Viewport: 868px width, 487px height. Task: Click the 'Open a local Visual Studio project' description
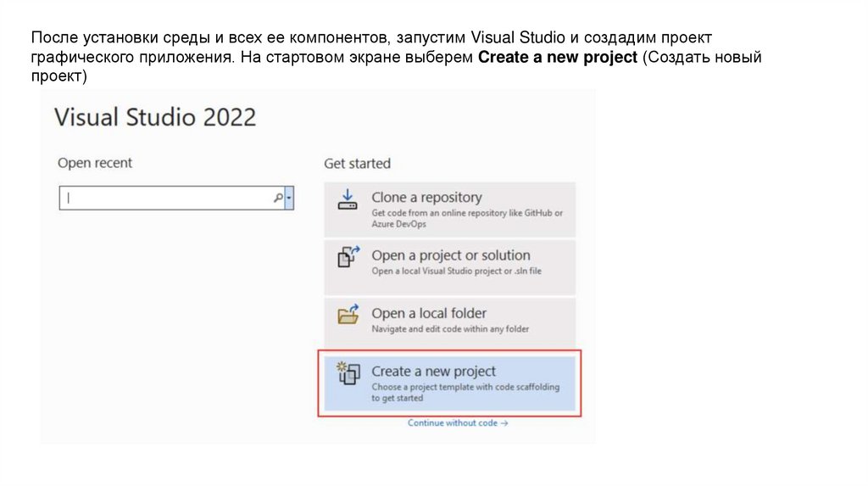coord(456,271)
